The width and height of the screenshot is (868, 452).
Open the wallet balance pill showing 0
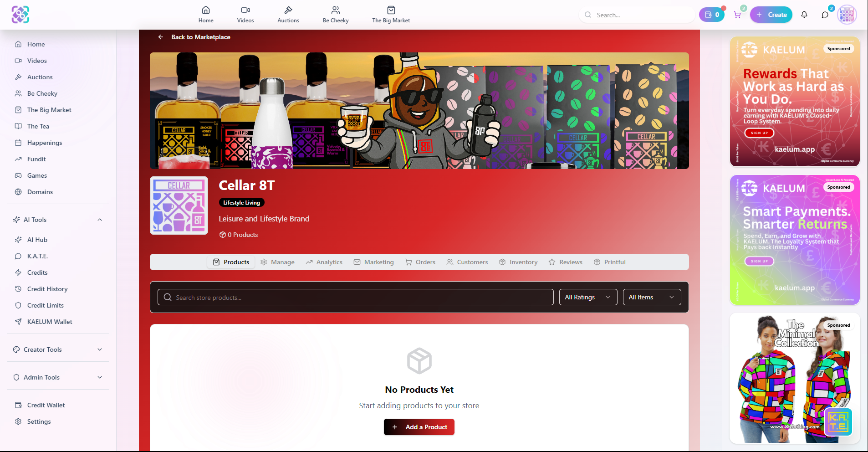point(712,15)
